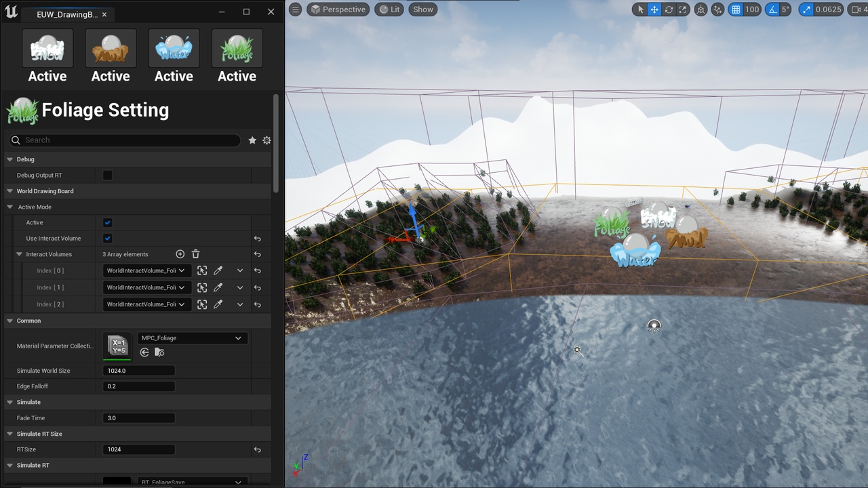The image size is (868, 488).
Task: Open the Lit view mode menu
Action: click(x=389, y=9)
